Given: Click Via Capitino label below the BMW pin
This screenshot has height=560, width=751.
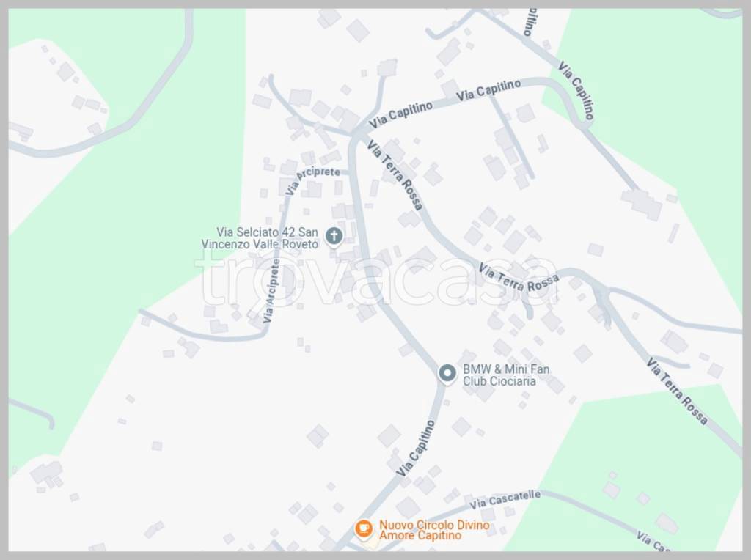Looking at the screenshot, I should coord(416,448).
